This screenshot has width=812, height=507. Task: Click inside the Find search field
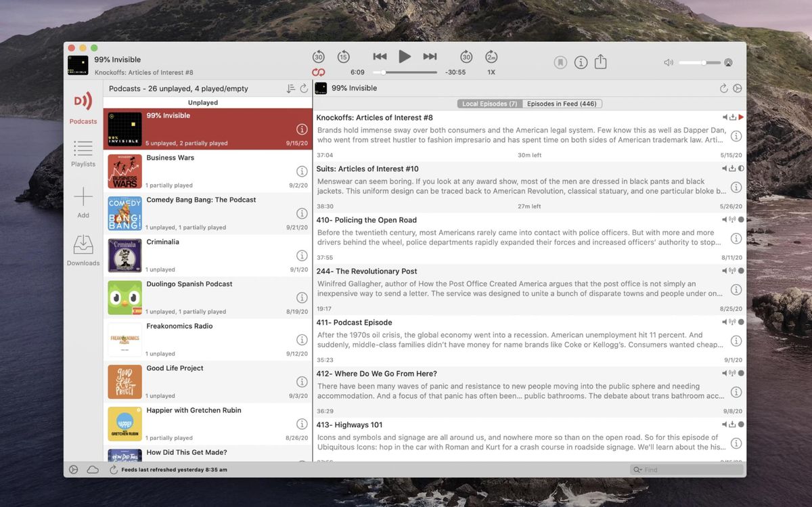click(683, 469)
